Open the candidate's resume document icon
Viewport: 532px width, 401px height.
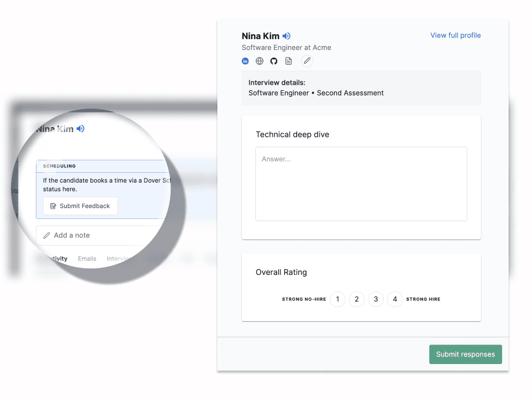tap(289, 61)
